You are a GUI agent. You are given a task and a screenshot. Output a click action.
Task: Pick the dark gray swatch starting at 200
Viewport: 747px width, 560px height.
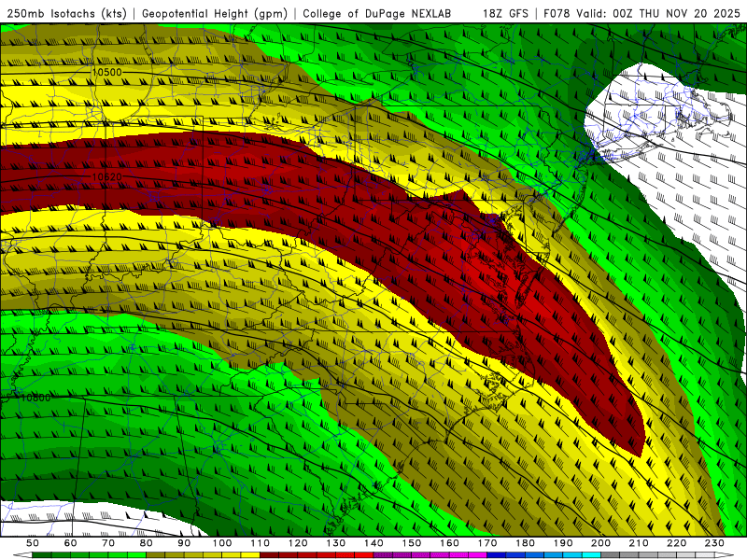pyautogui.click(x=611, y=554)
